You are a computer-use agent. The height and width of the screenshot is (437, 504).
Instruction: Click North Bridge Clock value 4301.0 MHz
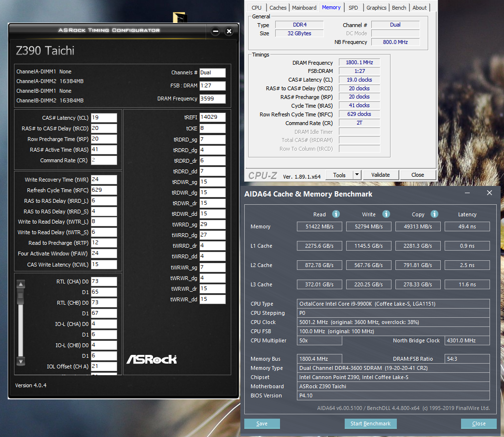(467, 340)
